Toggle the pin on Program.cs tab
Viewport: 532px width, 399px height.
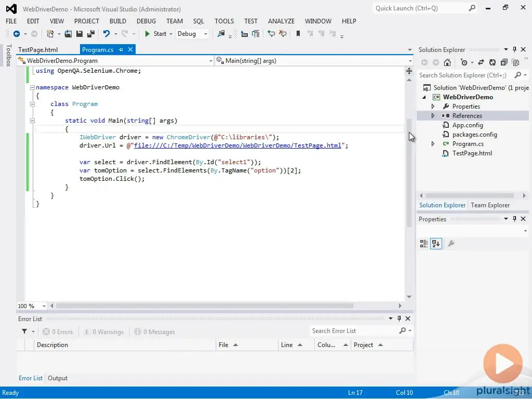(121, 49)
